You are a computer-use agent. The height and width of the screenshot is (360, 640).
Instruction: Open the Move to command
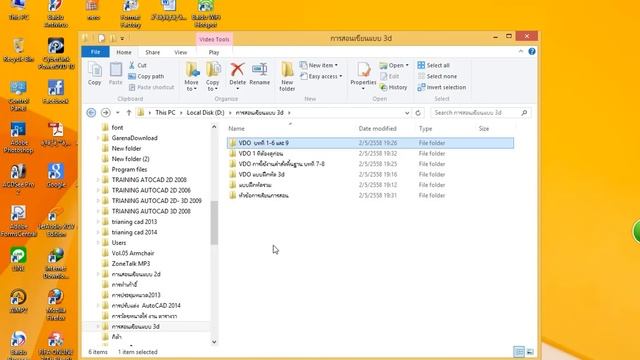(x=191, y=76)
